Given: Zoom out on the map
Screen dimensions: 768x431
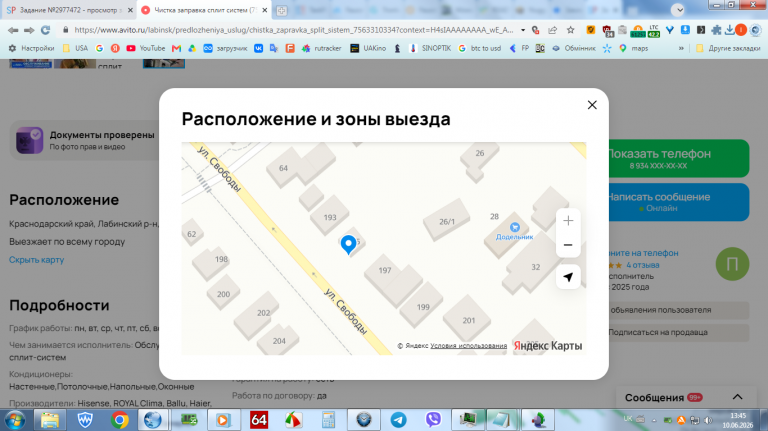Looking at the screenshot, I should pyautogui.click(x=568, y=245).
